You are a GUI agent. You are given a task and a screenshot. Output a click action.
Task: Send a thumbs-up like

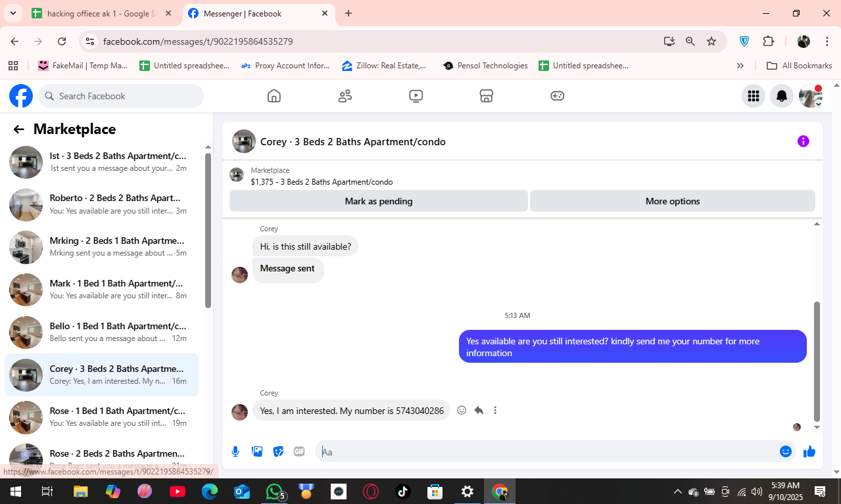[809, 451]
